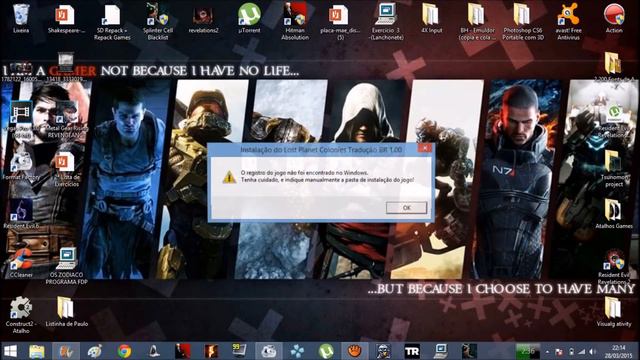
Task: Open the Tomb Raider TR taskbar icon
Action: point(412,351)
